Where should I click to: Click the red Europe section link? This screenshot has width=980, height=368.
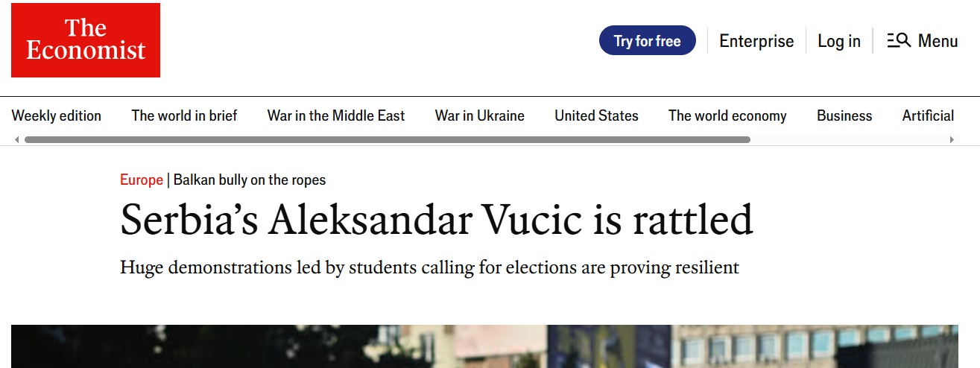[x=142, y=180]
